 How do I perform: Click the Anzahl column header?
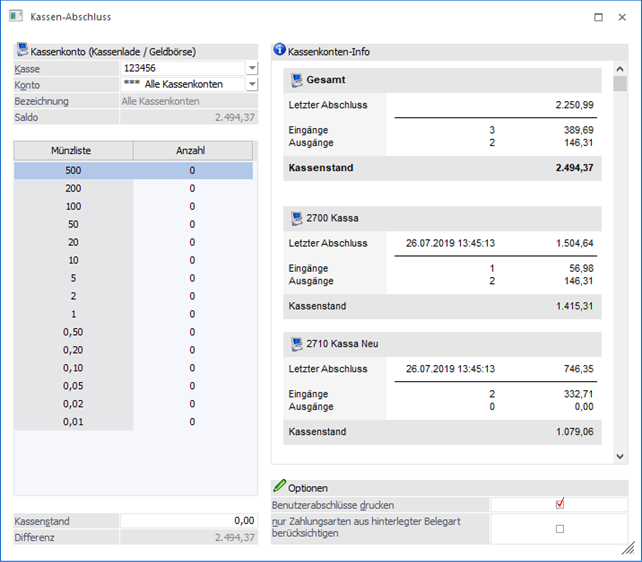tap(192, 151)
